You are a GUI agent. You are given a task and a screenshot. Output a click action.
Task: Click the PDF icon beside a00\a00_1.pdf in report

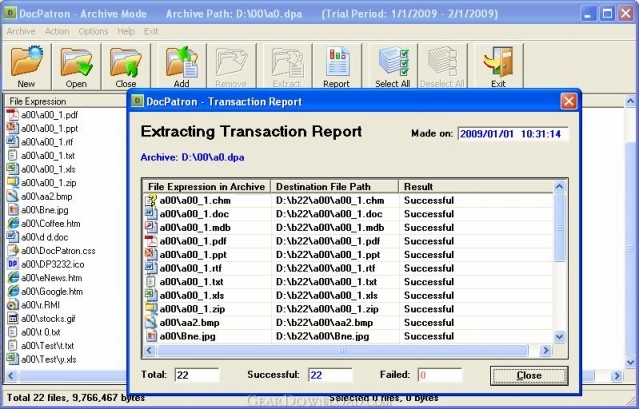tap(151, 241)
